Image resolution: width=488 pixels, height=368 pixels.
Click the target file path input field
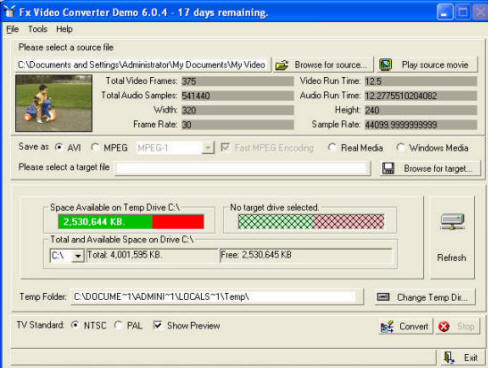[x=243, y=168]
